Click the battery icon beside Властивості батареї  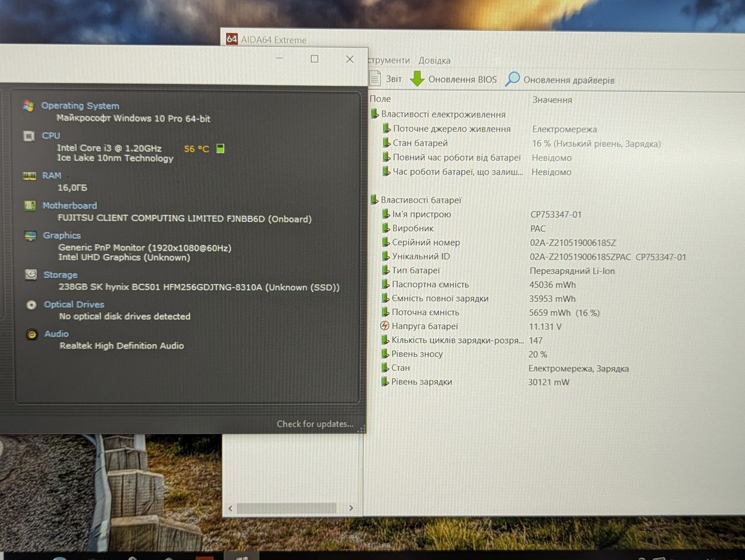click(x=374, y=199)
